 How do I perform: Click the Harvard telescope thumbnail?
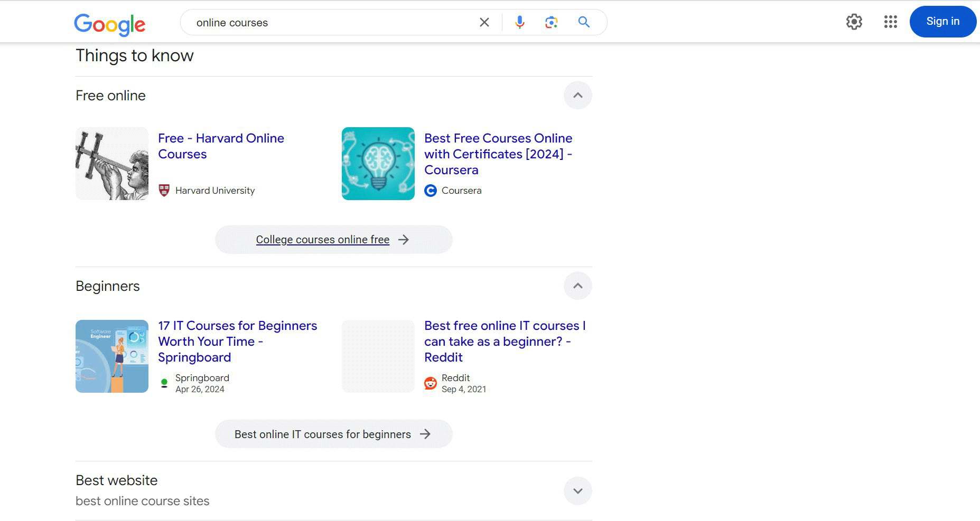point(112,164)
